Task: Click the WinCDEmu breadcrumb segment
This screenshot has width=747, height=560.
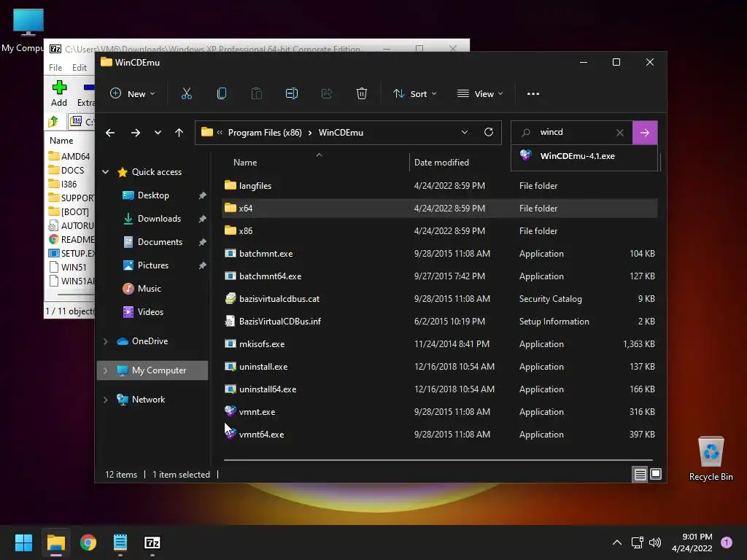Action: (x=341, y=133)
